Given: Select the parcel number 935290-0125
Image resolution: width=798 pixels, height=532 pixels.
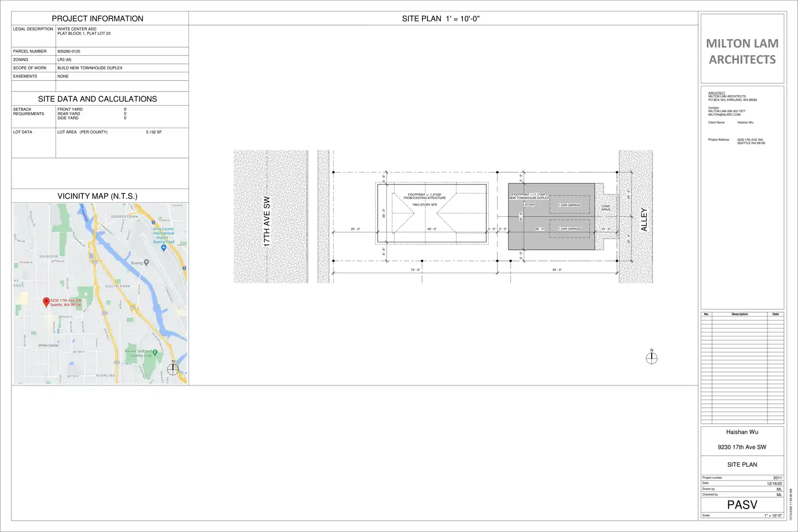Looking at the screenshot, I should coord(69,51).
